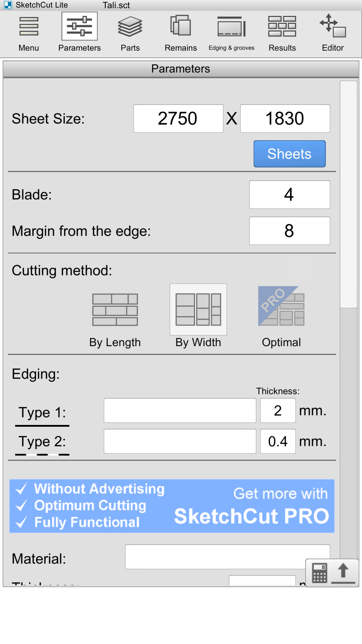The width and height of the screenshot is (362, 644).
Task: Switch to the Parameters tab
Action: click(80, 33)
